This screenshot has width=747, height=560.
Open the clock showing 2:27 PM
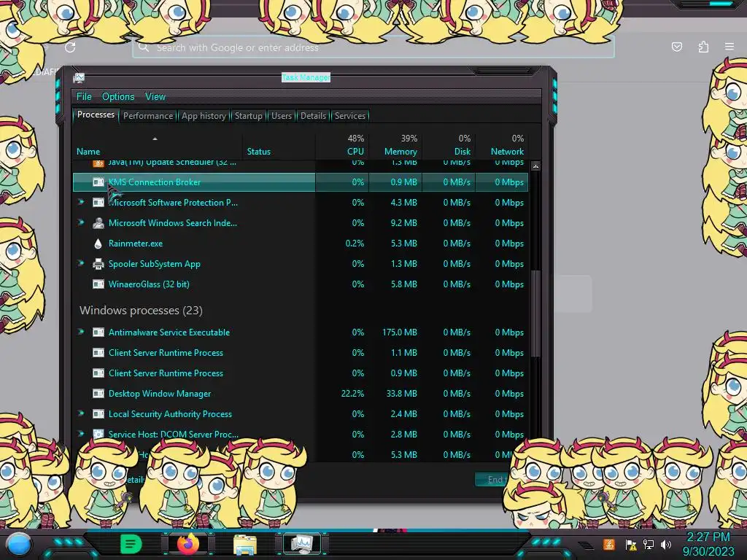(x=708, y=544)
